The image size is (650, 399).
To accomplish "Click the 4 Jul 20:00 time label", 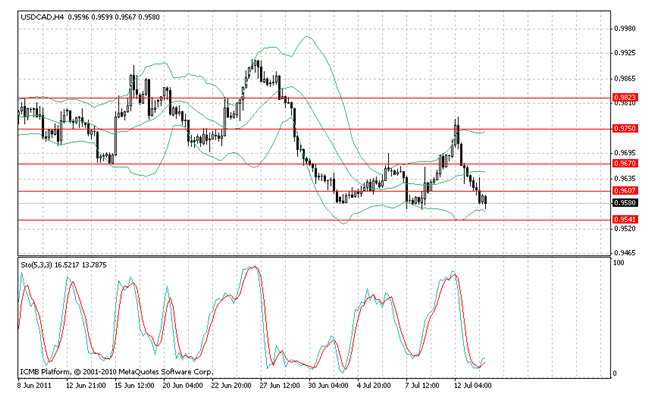I will [374, 386].
